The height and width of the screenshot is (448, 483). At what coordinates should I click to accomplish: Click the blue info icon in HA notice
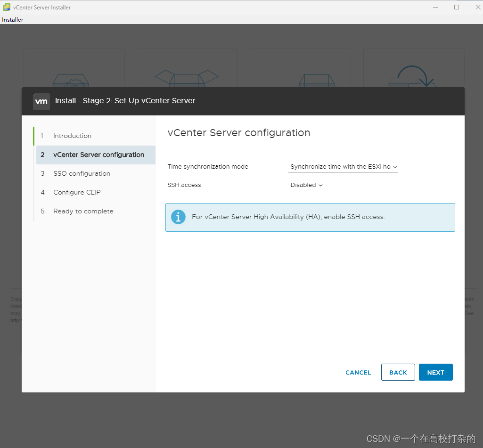coord(178,217)
